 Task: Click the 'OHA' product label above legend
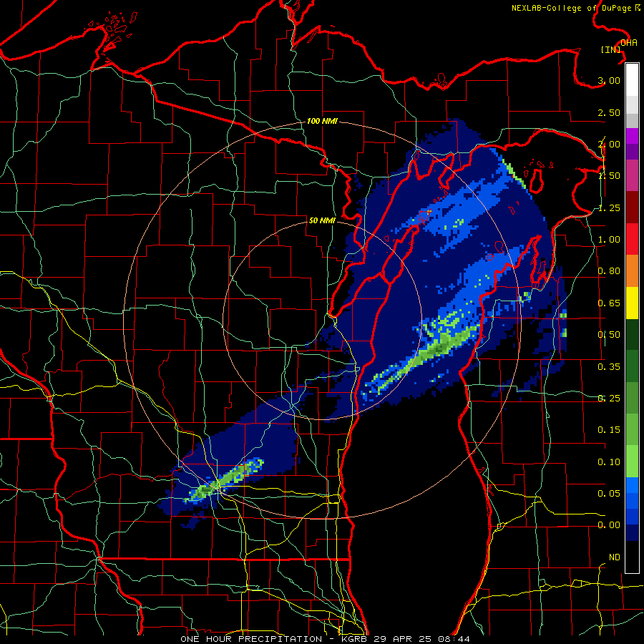coord(629,43)
